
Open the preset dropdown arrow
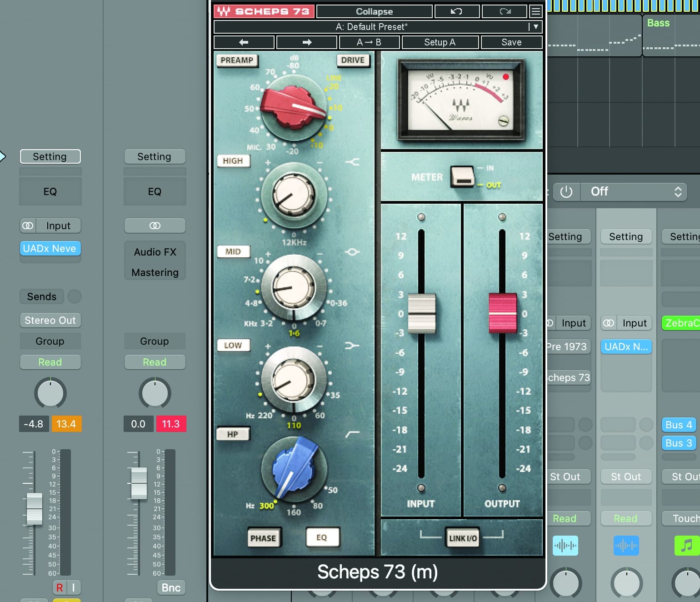(536, 27)
